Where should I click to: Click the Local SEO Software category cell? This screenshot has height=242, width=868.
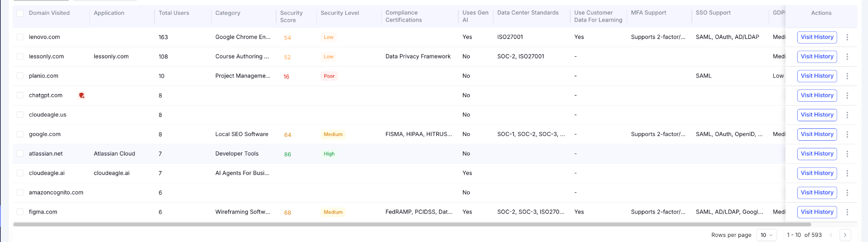[x=242, y=134]
